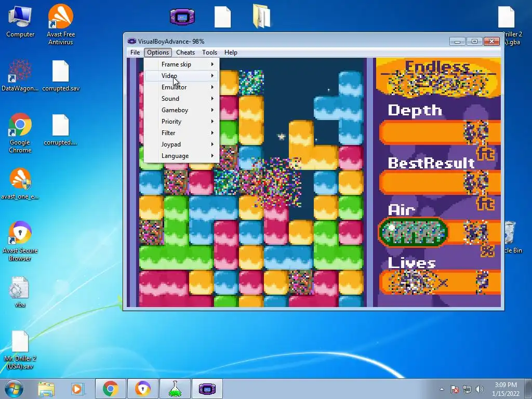The image size is (532, 399).
Task: Open the Computer desktop icon
Action: pos(20,21)
